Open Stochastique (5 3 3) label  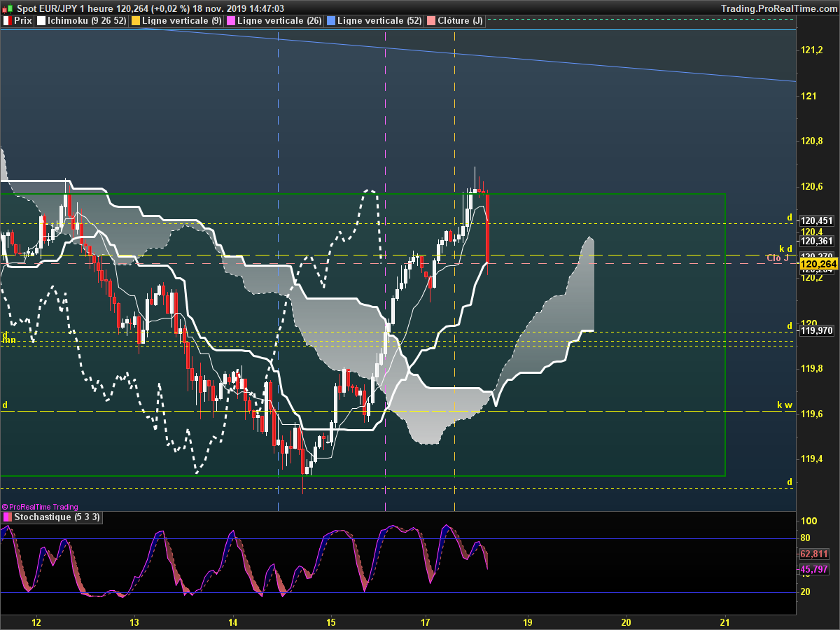[x=57, y=517]
